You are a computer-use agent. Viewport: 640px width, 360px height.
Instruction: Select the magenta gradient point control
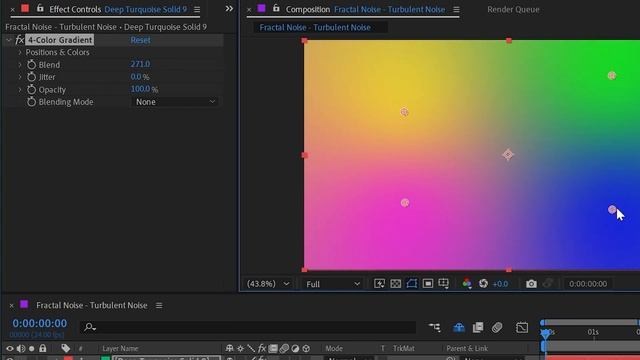click(404, 203)
